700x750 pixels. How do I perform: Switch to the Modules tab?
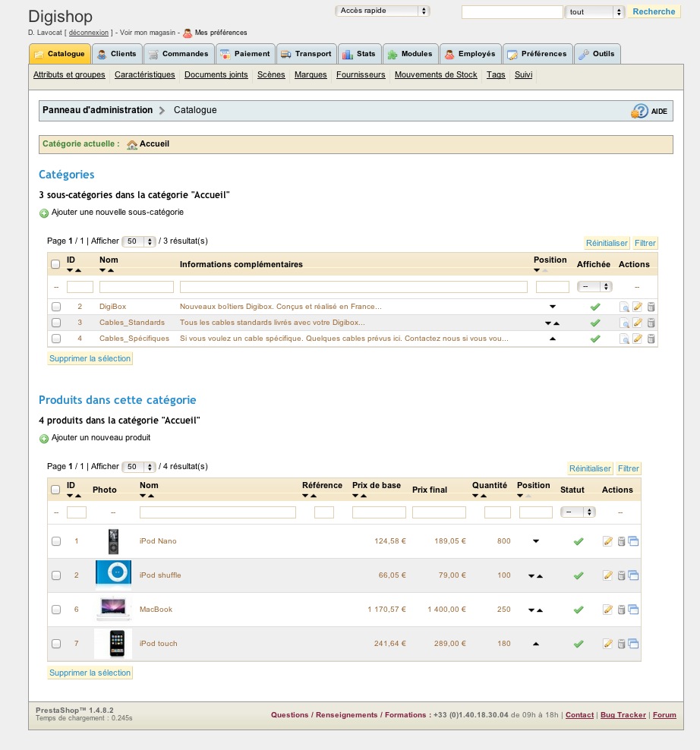pos(410,54)
